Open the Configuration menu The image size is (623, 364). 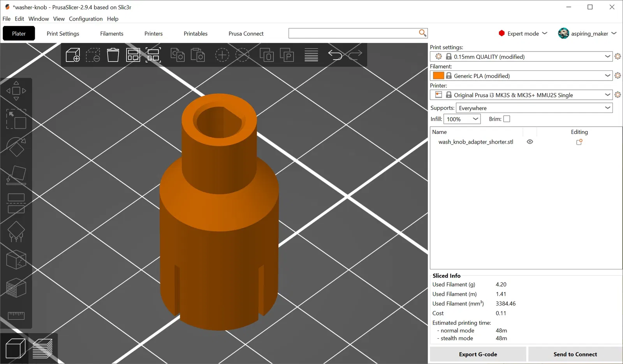tap(86, 19)
